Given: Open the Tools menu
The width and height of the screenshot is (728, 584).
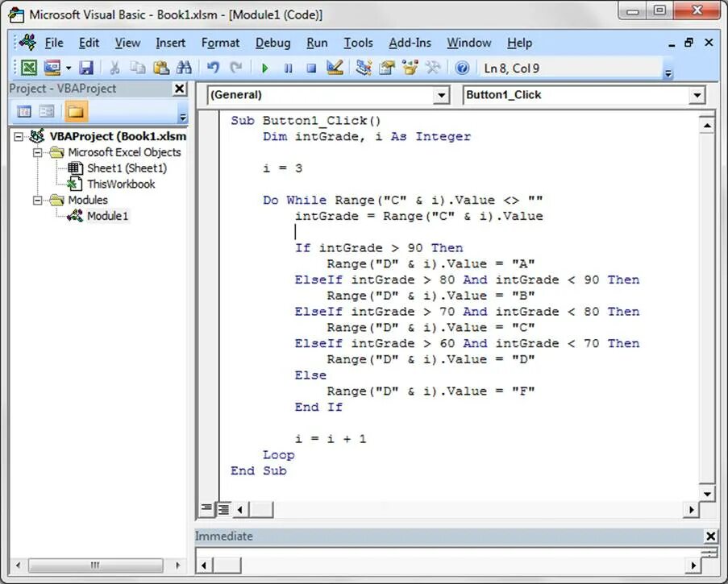Looking at the screenshot, I should (358, 43).
